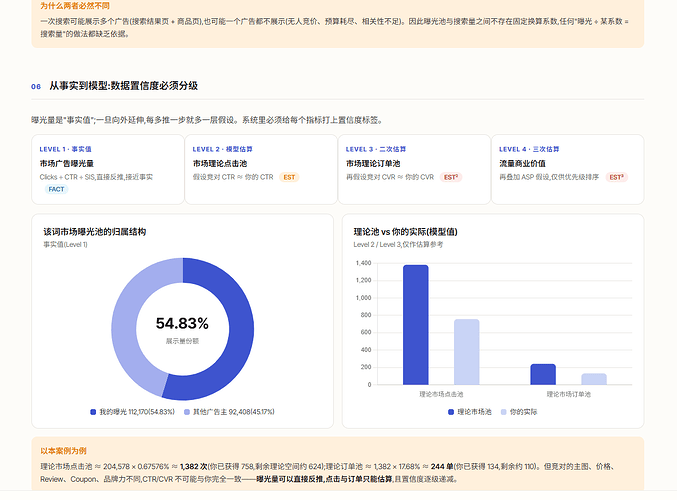This screenshot has height=500, width=677.
Task: Click the 理论市场点击池 x-axis label
Action: [441, 394]
